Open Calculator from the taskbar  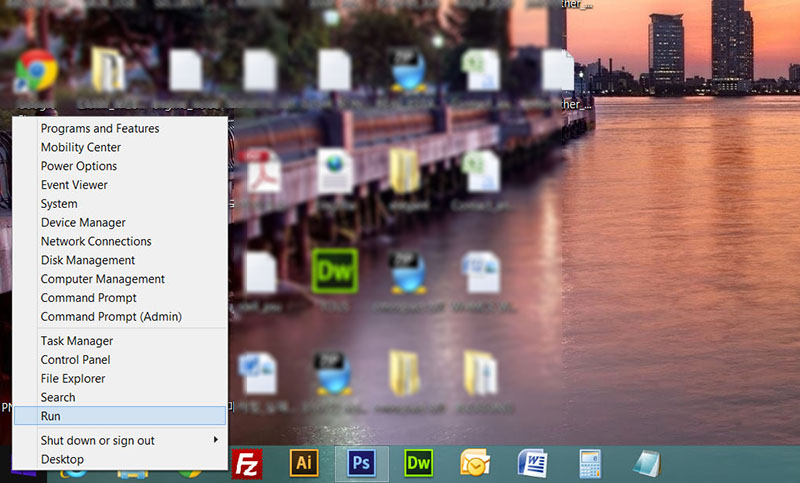[590, 464]
